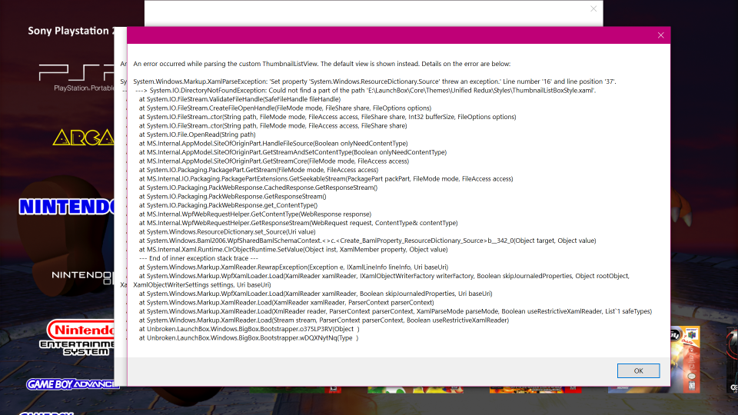Choose the blue Nintendo 64 logo
The image size is (738, 416).
pos(66,207)
